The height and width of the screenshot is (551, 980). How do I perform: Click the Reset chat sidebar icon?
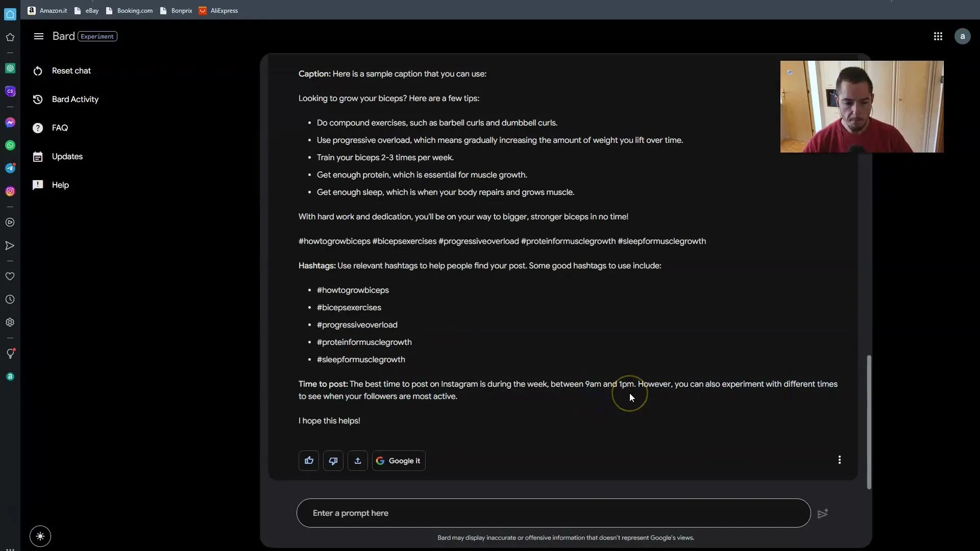click(38, 70)
